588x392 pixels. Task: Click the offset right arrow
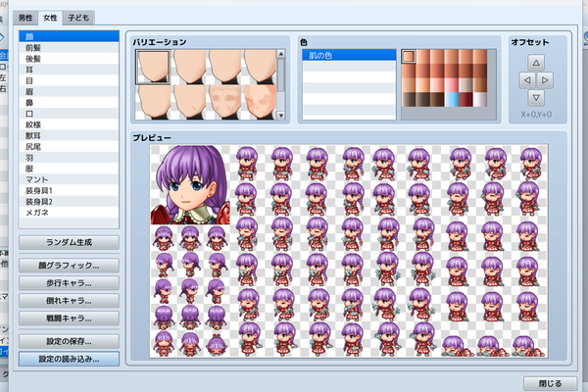545,80
